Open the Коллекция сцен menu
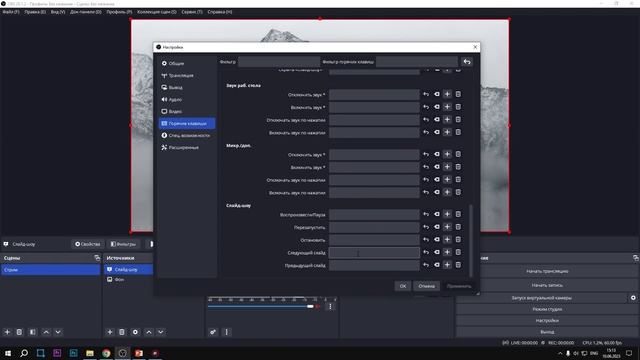Image resolution: width=640 pixels, height=360 pixels. (157, 12)
